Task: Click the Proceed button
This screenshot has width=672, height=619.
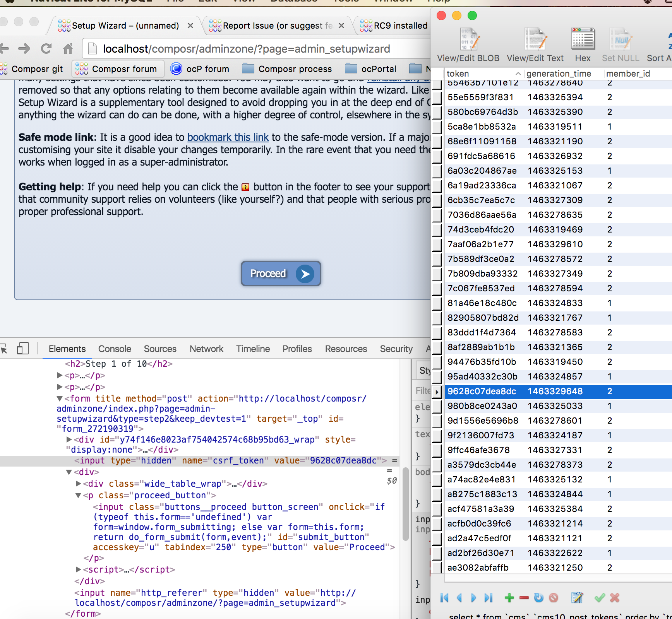Action: pyautogui.click(x=281, y=274)
